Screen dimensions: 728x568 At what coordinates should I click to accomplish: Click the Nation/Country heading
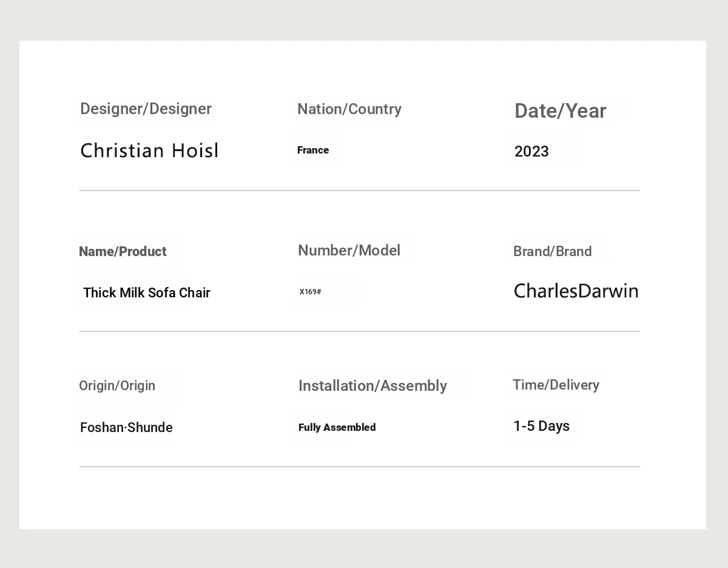pyautogui.click(x=349, y=109)
